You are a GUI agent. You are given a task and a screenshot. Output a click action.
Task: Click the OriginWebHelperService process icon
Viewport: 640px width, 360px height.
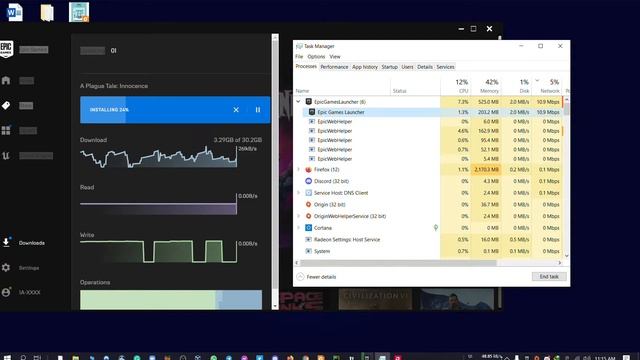point(309,216)
